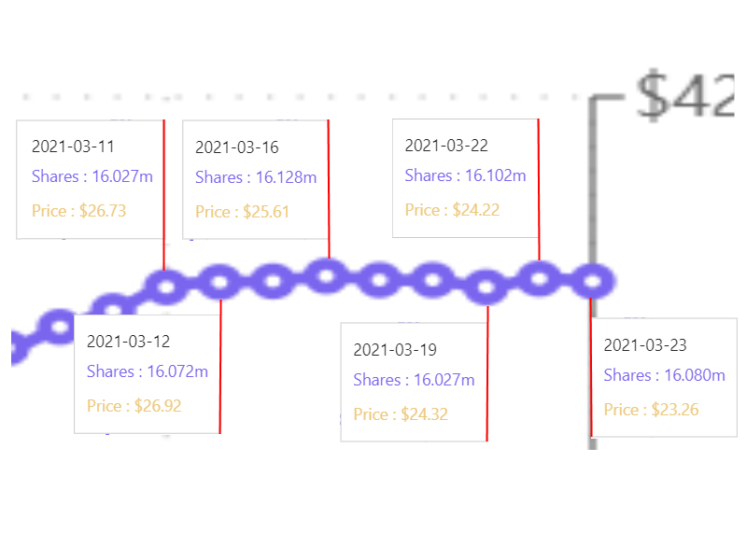The image size is (747, 560).
Task: Click the 'Shares : 16.128m' text
Action: [x=256, y=177]
